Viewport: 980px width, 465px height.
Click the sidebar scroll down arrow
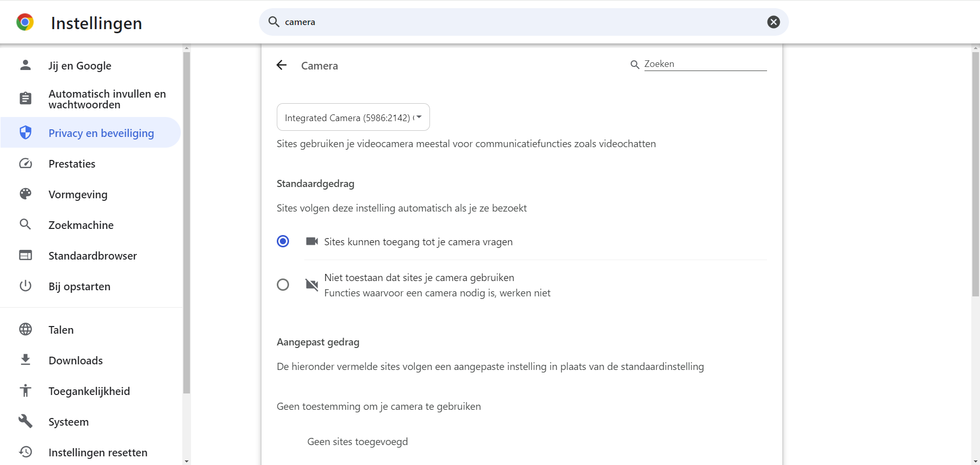186,461
